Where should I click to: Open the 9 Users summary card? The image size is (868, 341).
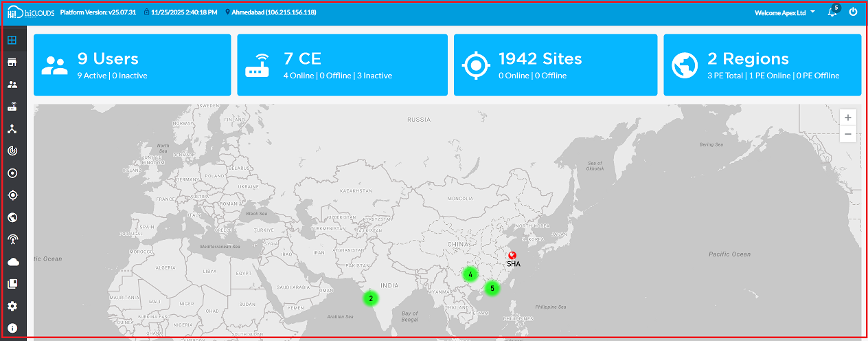click(x=133, y=65)
